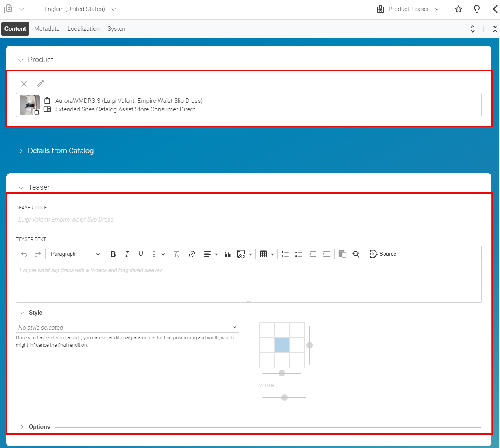Open dropdown next to document icon

pos(22,9)
